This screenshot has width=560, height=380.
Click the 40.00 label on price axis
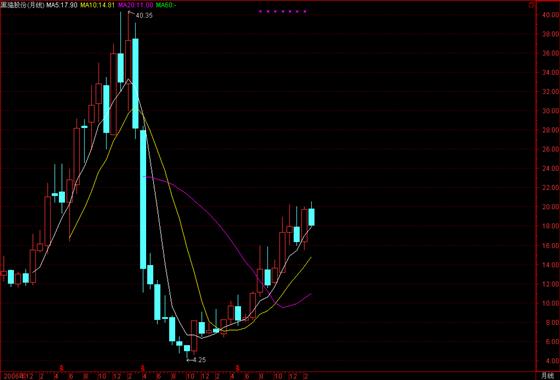point(550,15)
